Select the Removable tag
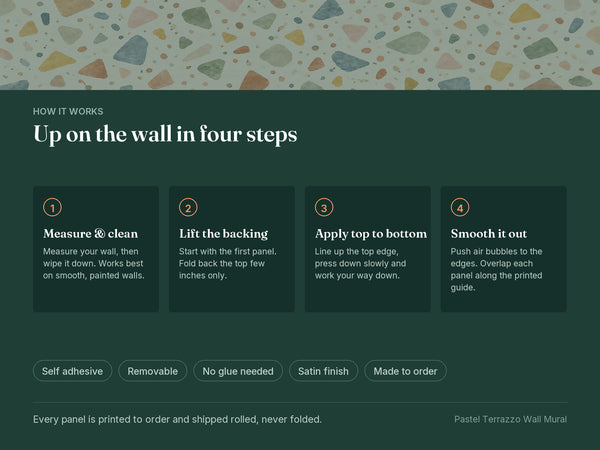Image resolution: width=600 pixels, height=450 pixels. [x=153, y=371]
